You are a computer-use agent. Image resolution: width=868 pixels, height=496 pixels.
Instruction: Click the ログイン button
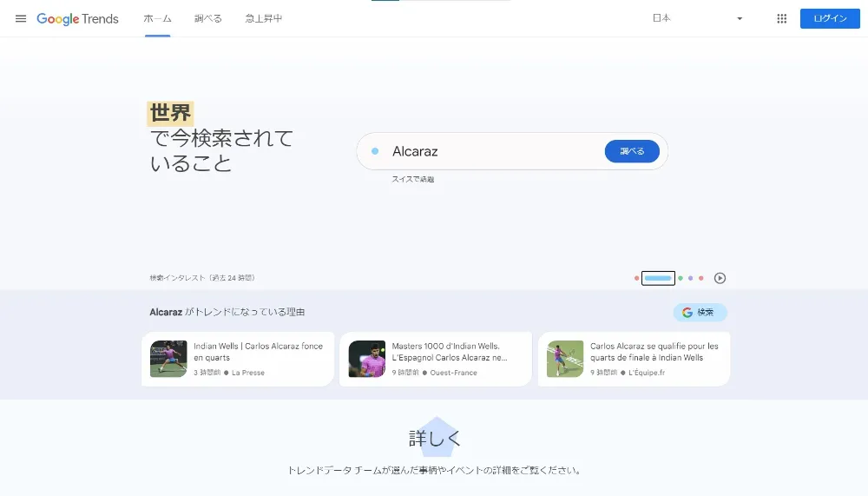[x=830, y=19]
